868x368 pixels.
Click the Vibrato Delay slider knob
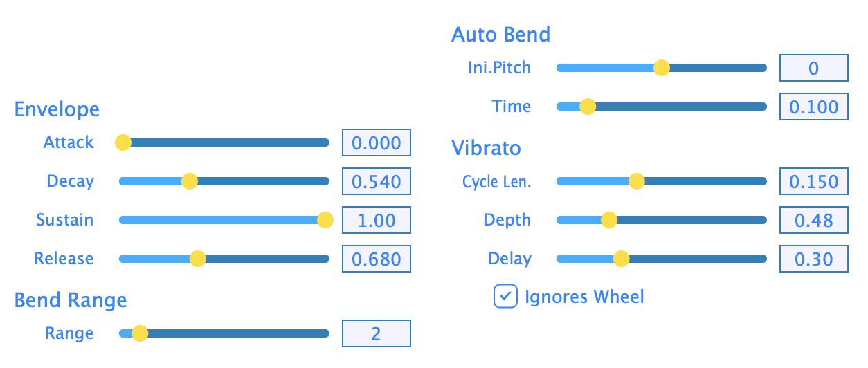621,259
